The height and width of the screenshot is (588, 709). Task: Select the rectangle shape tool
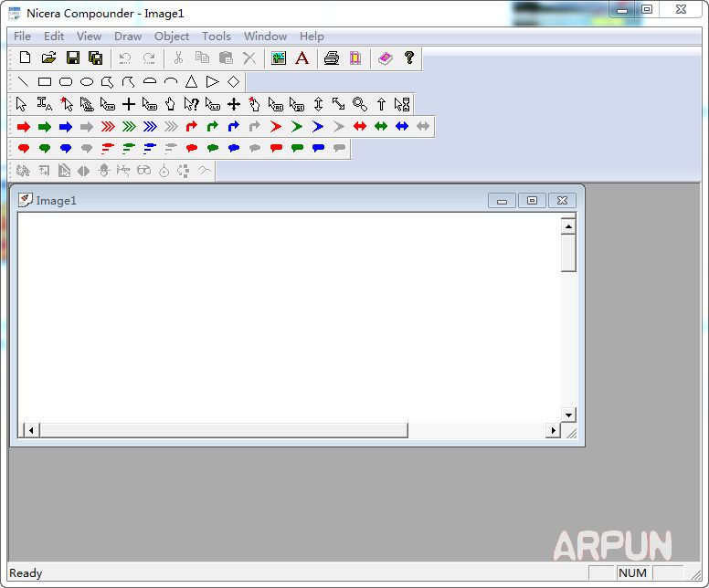pos(44,81)
